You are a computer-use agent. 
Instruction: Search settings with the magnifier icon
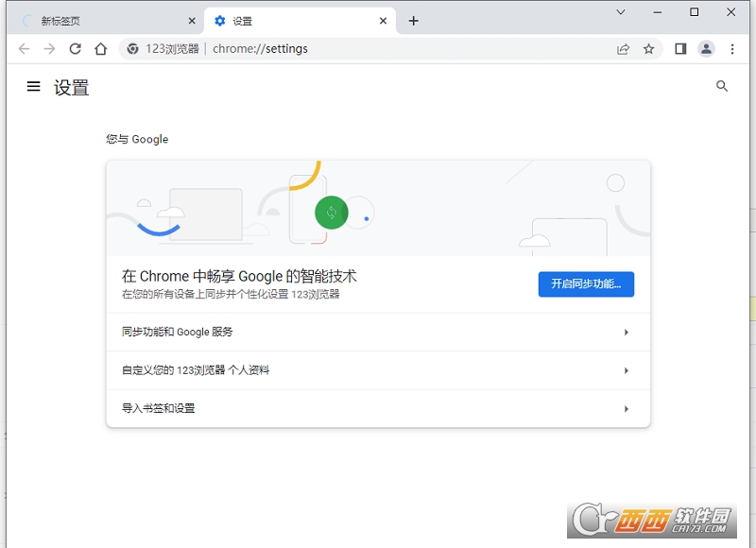722,86
